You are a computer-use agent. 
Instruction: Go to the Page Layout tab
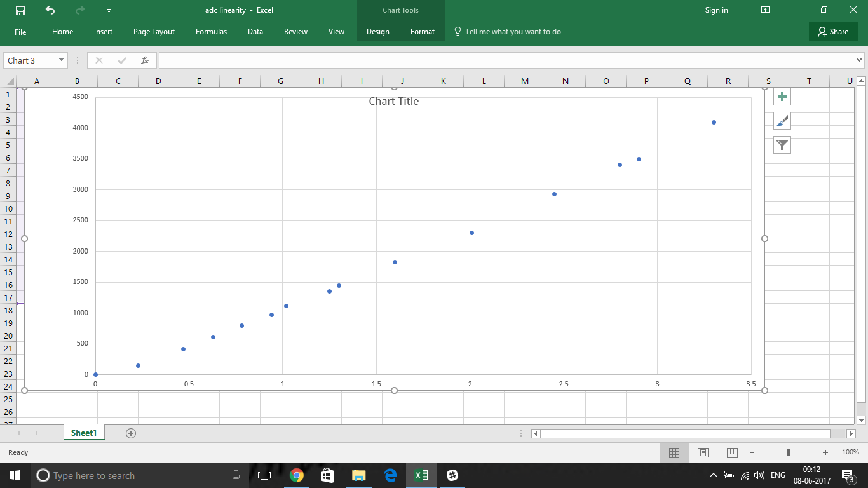click(x=154, y=32)
